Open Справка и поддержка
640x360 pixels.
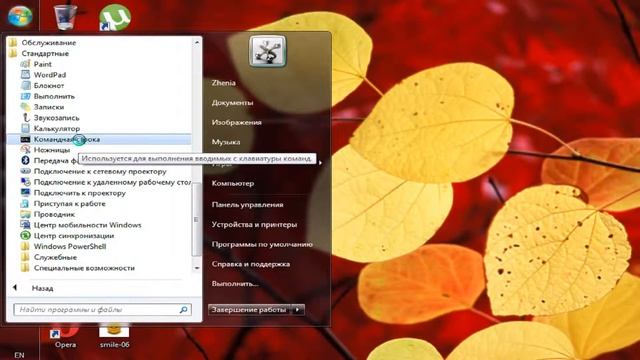tap(251, 264)
